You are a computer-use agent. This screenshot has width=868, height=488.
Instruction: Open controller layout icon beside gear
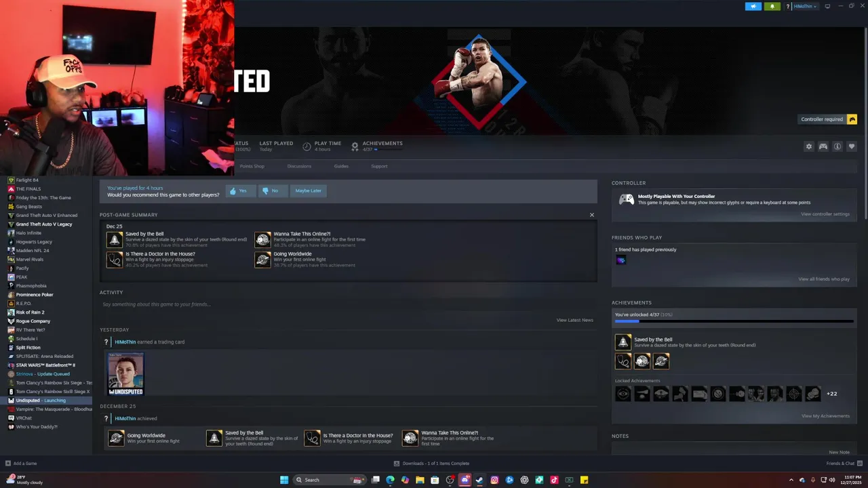823,146
